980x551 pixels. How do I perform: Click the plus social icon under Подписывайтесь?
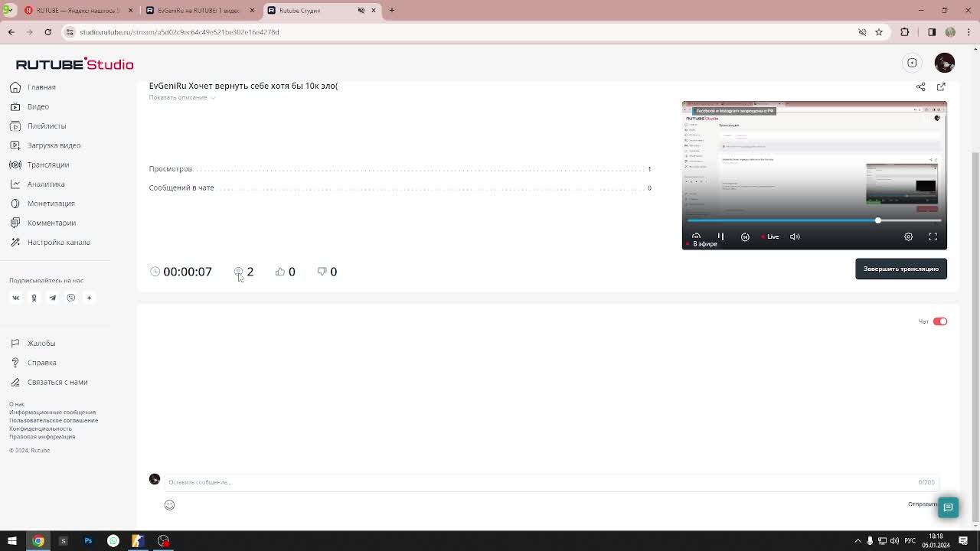coord(89,298)
